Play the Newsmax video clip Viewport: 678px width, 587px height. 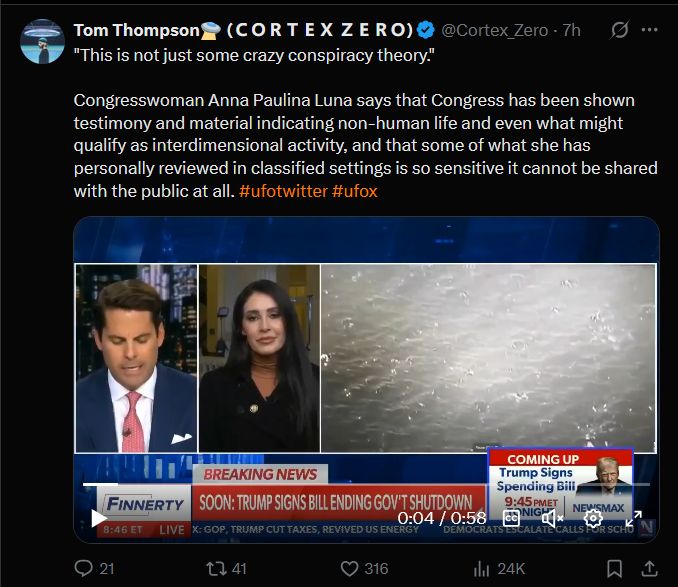(x=99, y=518)
